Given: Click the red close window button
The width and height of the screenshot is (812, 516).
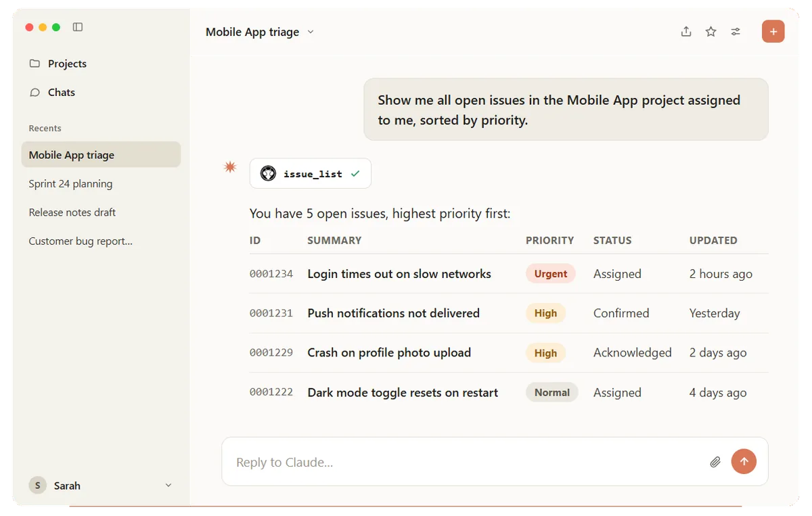Looking at the screenshot, I should pos(29,27).
